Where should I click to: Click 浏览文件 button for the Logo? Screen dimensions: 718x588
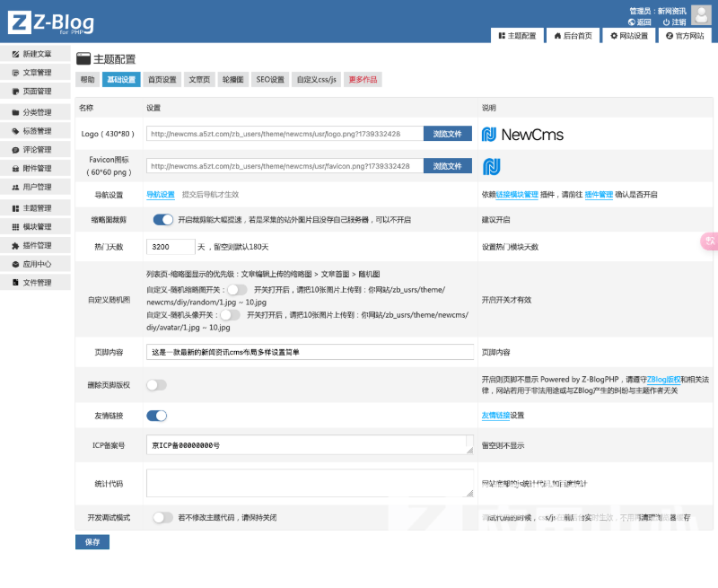pos(447,134)
